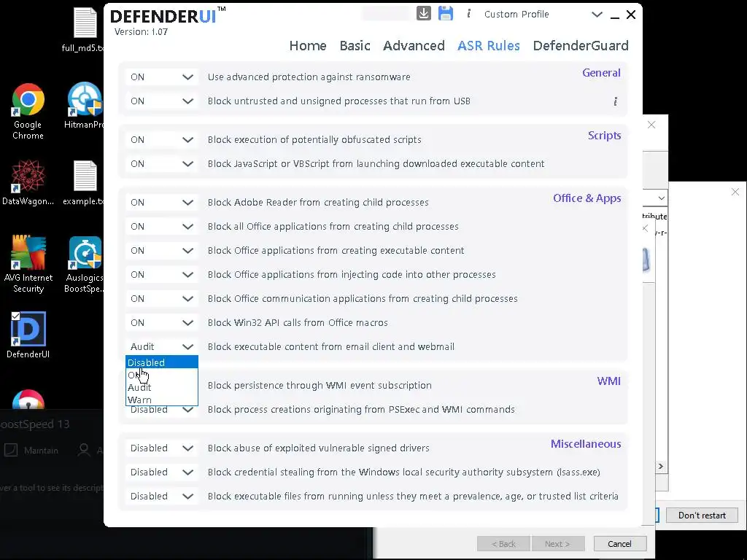Open the Google Chrome desktop shortcut
This screenshot has height=560, width=747.
click(28, 112)
